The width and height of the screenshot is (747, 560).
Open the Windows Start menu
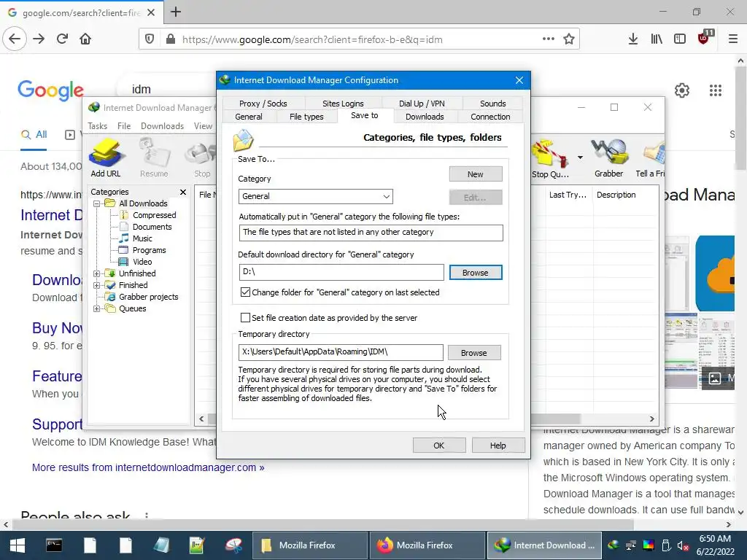tap(18, 545)
